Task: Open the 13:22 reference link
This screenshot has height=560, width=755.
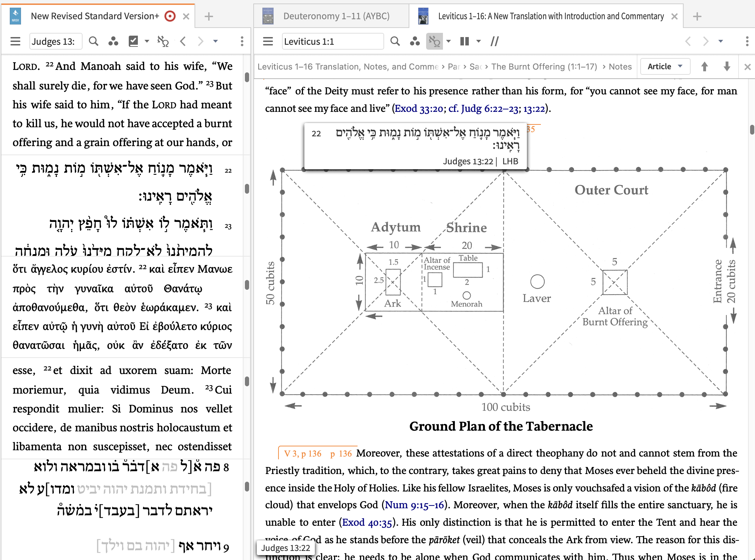Action: (534, 109)
